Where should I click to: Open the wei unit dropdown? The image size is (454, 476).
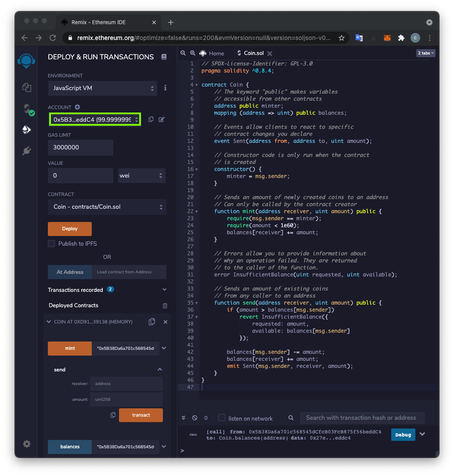pyautogui.click(x=141, y=175)
